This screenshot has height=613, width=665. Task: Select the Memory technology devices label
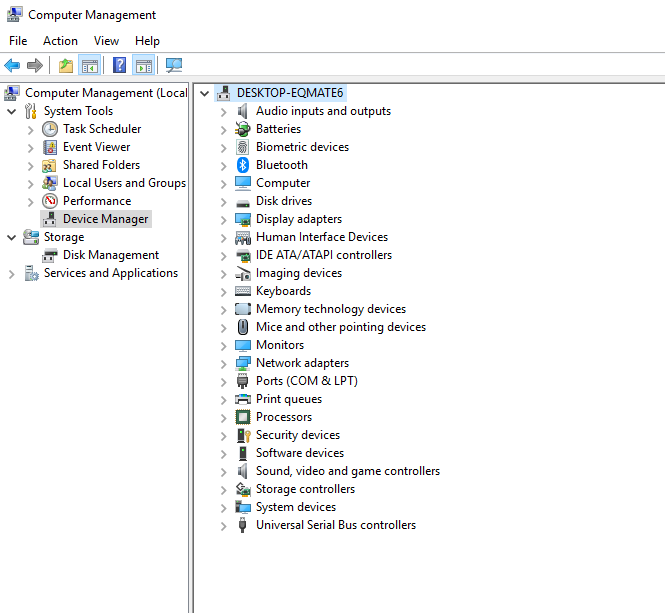331,309
